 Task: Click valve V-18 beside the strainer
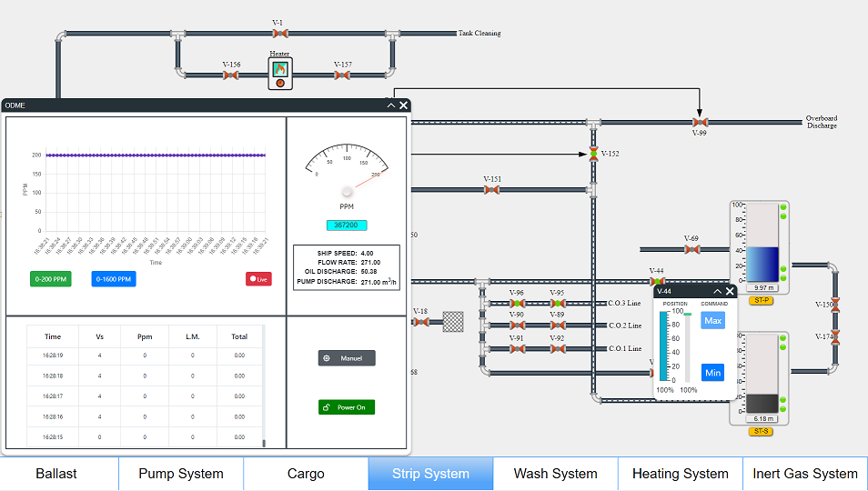point(420,322)
